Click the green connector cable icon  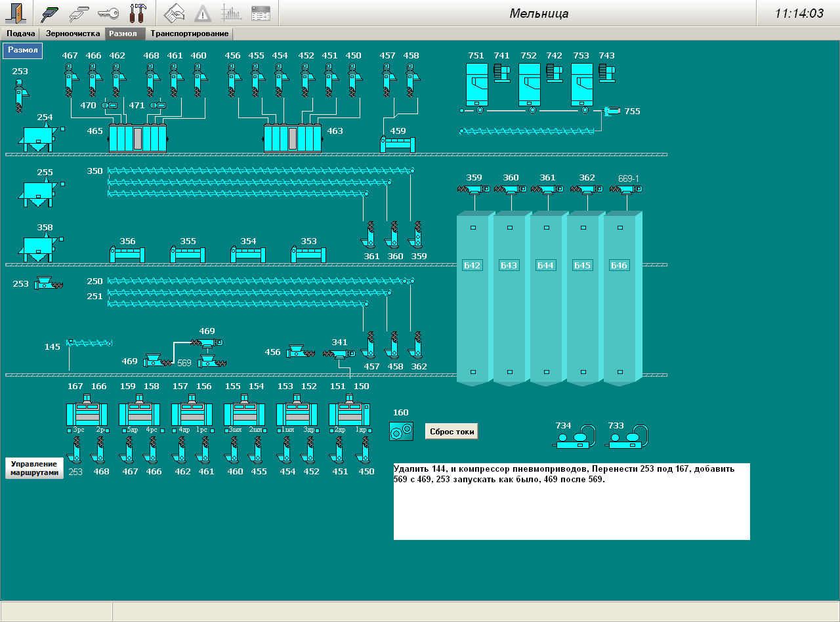[50, 12]
